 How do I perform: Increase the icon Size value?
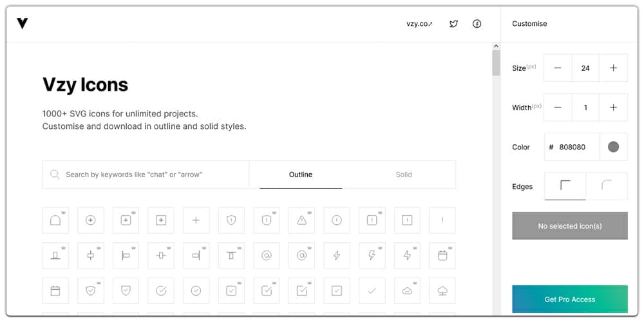pos(613,68)
